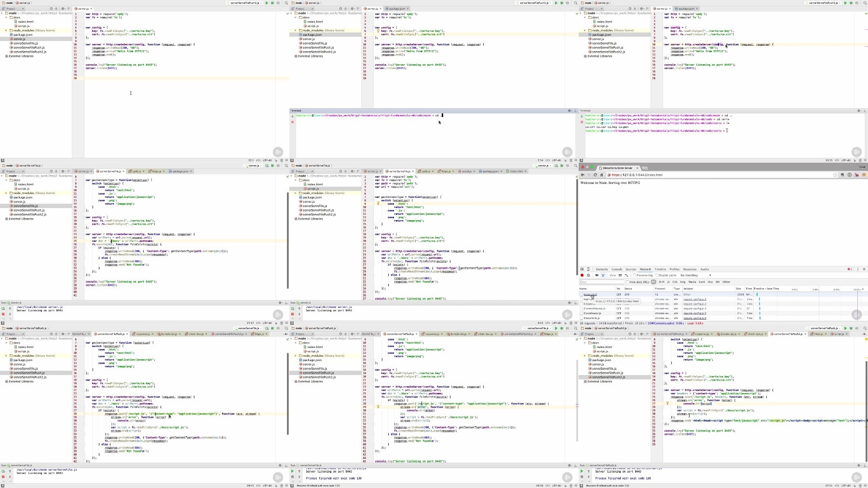Click Chrome's back arrow button

[583, 175]
